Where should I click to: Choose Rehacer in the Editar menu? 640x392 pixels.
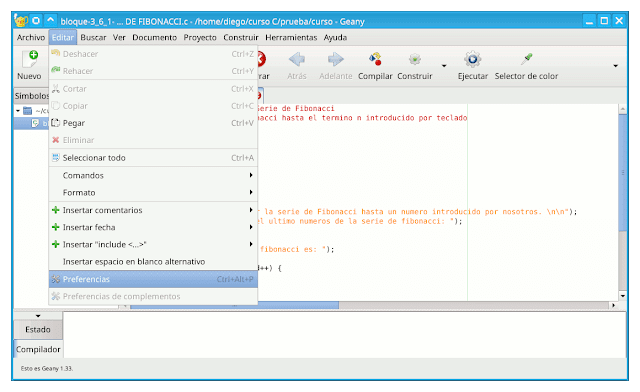153,71
